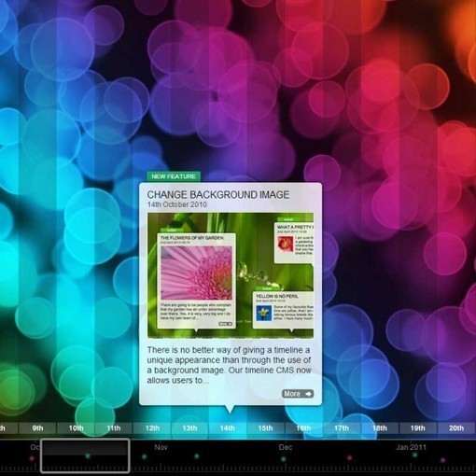Click the purple event dot after Jan 2011
This screenshot has height=476, width=476.
pyautogui.click(x=442, y=460)
